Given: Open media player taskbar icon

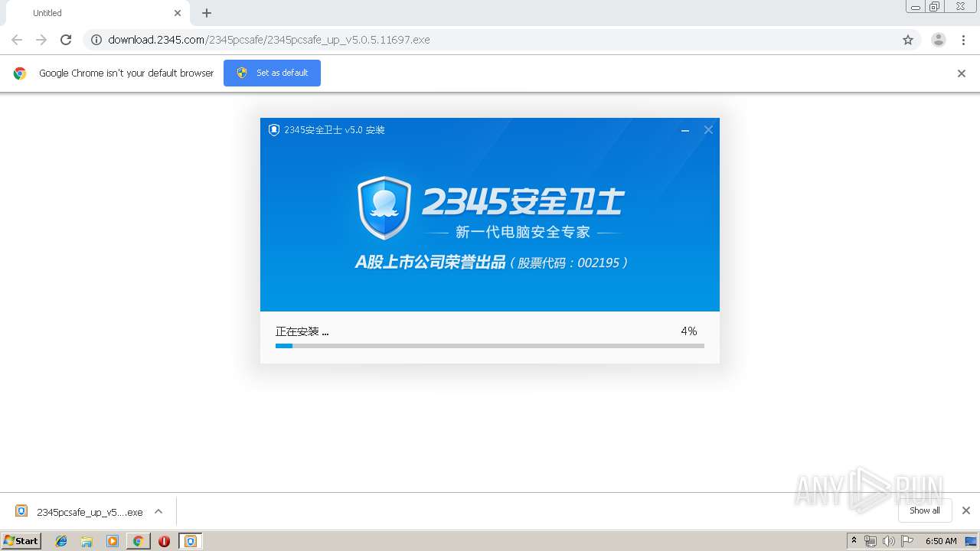Looking at the screenshot, I should [x=113, y=541].
